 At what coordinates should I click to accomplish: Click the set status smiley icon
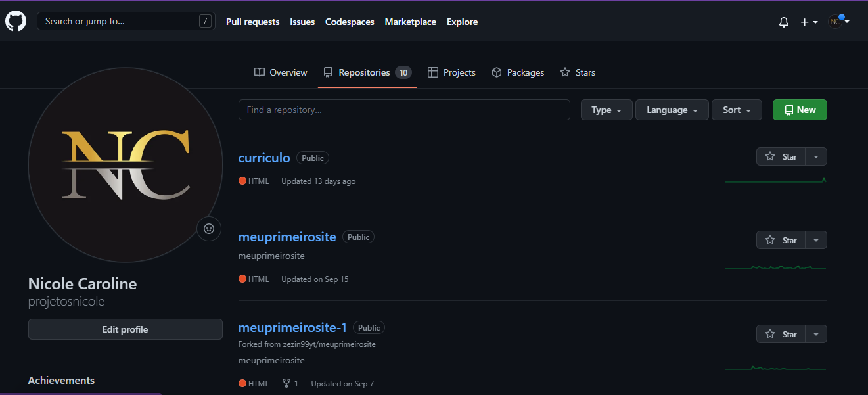pos(209,229)
